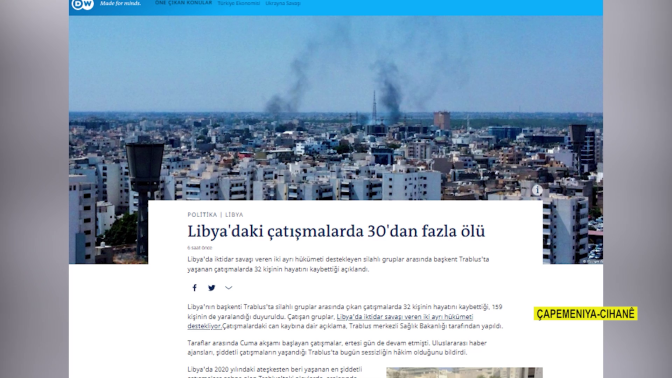Show image info using the circled i icon
672x378 pixels.
(537, 190)
